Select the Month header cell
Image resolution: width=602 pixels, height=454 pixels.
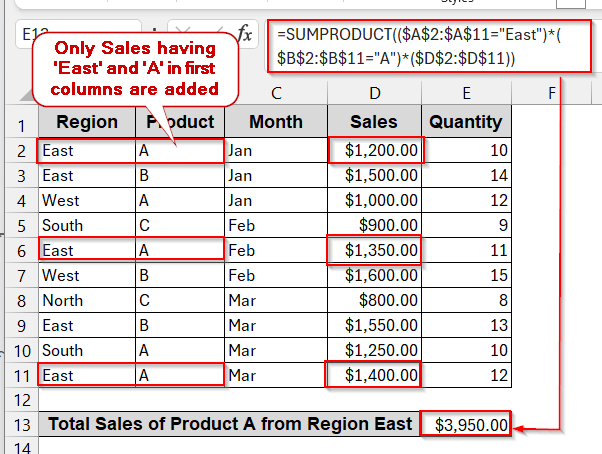click(x=275, y=123)
